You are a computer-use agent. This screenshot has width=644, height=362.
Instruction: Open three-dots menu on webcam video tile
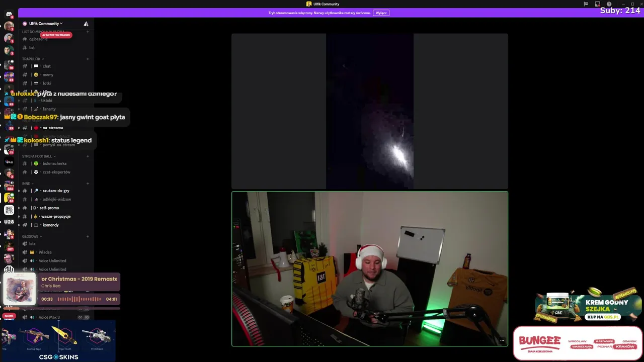(502, 340)
